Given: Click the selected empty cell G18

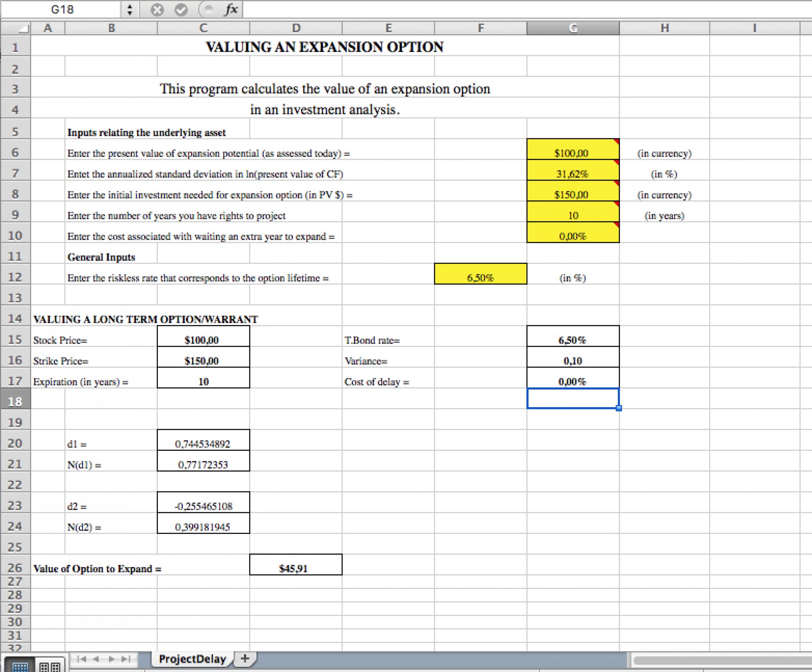Looking at the screenshot, I should pyautogui.click(x=573, y=398).
